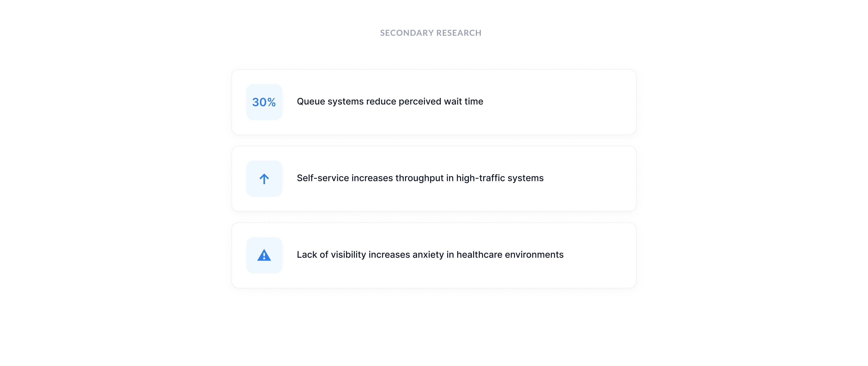Open the self-service throughput card
This screenshot has width=868, height=366.
click(434, 179)
